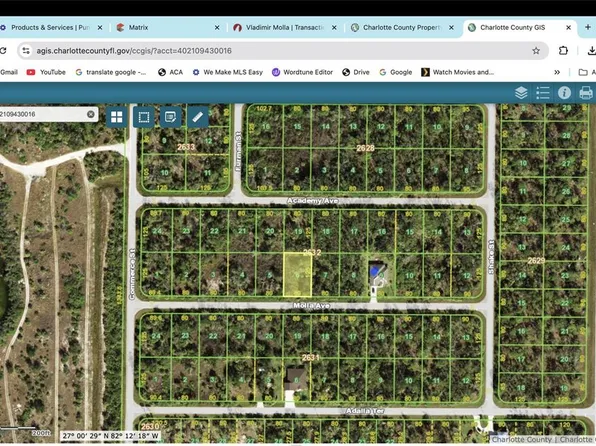596x446 pixels.
Task: Select the measure ruler tool
Action: [x=198, y=117]
